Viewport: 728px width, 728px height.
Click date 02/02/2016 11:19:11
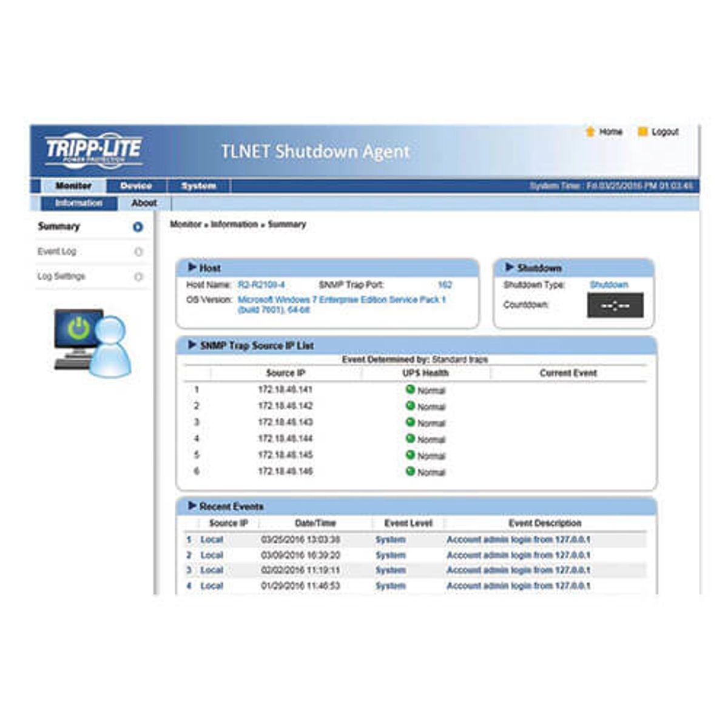(x=300, y=570)
